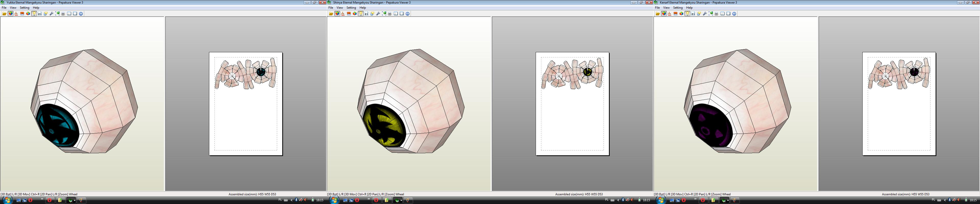Screen dimensions: 980x204
Task: Click the yellow Shinya 3D eyeball model
Action: (x=411, y=101)
